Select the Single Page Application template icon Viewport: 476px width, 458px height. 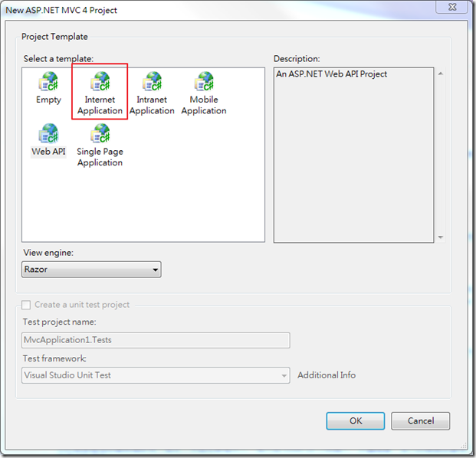[x=100, y=133]
